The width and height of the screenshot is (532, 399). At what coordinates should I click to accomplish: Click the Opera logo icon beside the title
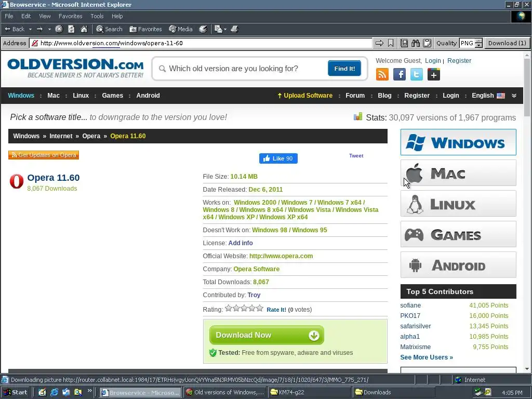click(x=16, y=181)
